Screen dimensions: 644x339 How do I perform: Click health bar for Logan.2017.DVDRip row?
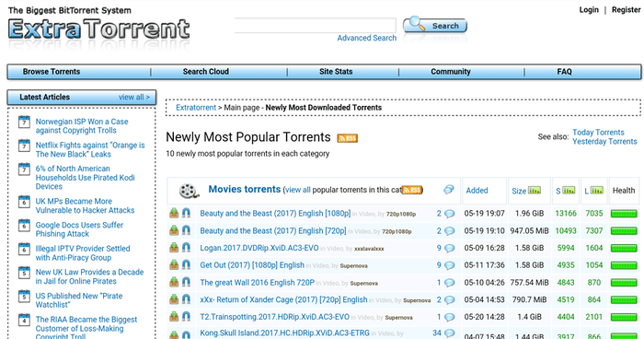pos(624,249)
